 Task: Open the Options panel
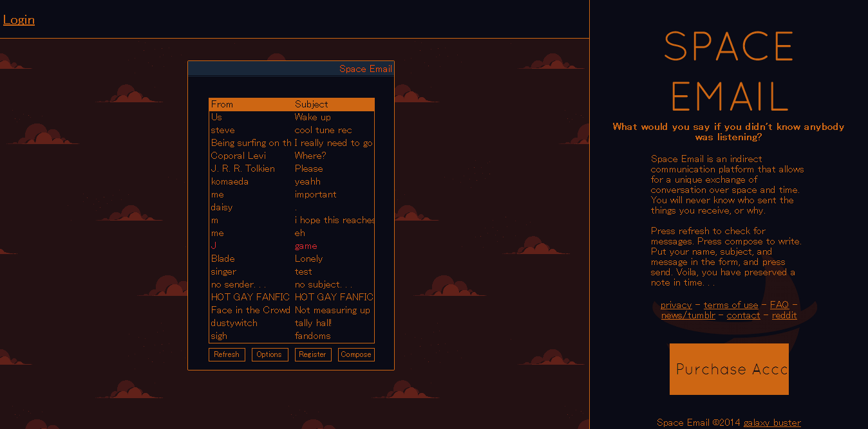(270, 354)
